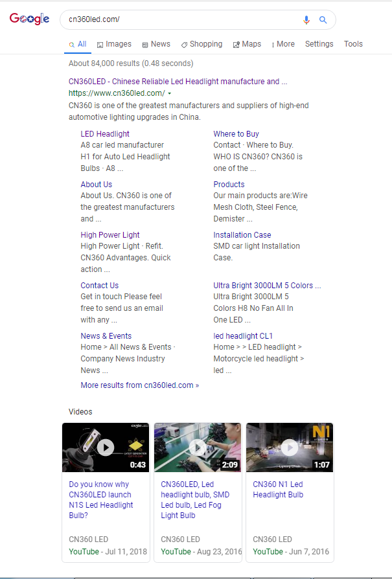This screenshot has width=392, height=579.
Task: Expand dropdown arrow beside cn360led.com URL
Action: 170,94
